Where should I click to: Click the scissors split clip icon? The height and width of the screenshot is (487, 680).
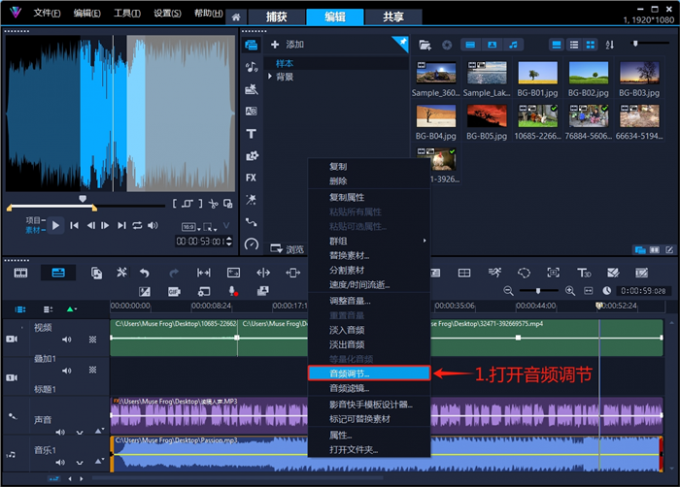(x=213, y=204)
